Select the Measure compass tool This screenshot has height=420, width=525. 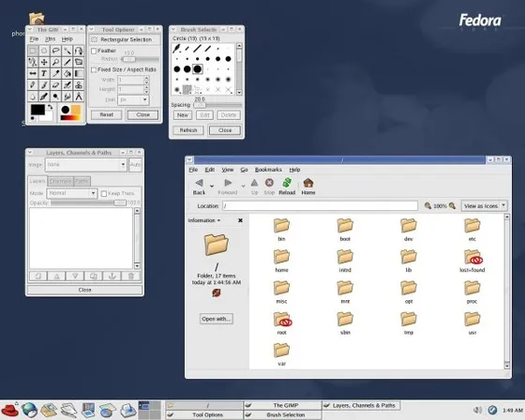tap(79, 97)
